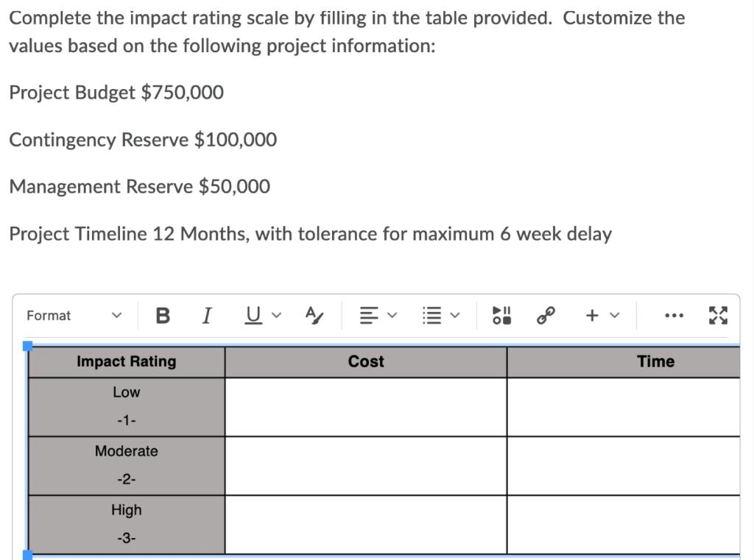The height and width of the screenshot is (560, 754).
Task: Open the alignment options dropdown
Action: (x=392, y=316)
